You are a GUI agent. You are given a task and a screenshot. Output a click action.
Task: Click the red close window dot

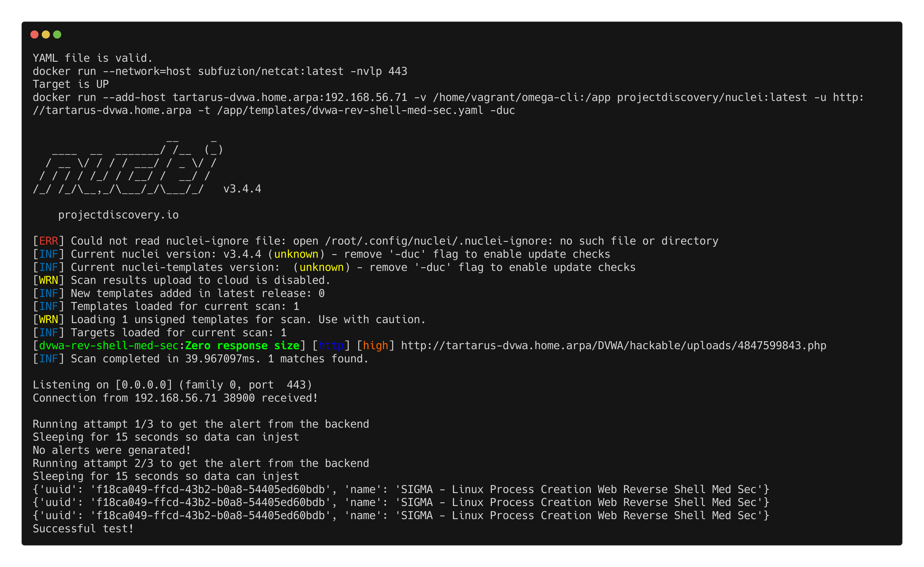coord(34,34)
